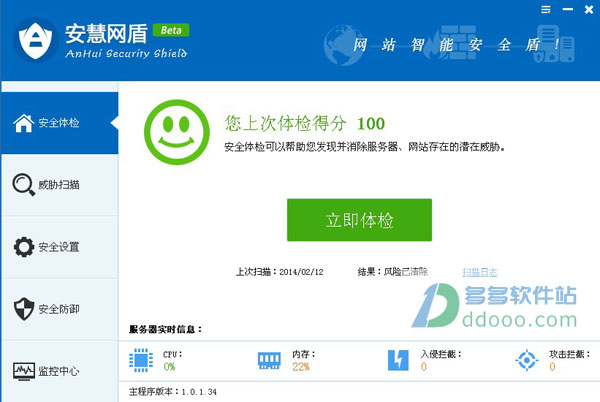Click the 安全体检 description sentence
Viewport: 600px width, 402px height.
[x=365, y=147]
